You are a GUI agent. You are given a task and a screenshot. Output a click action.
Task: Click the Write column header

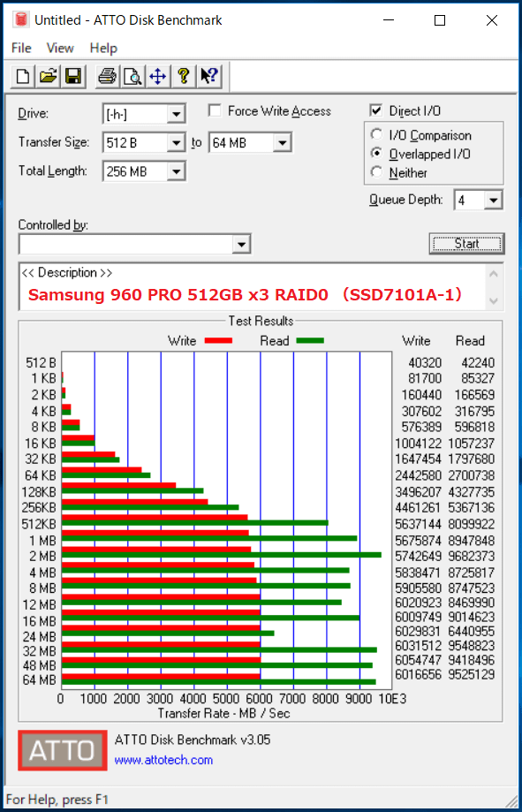point(416,341)
